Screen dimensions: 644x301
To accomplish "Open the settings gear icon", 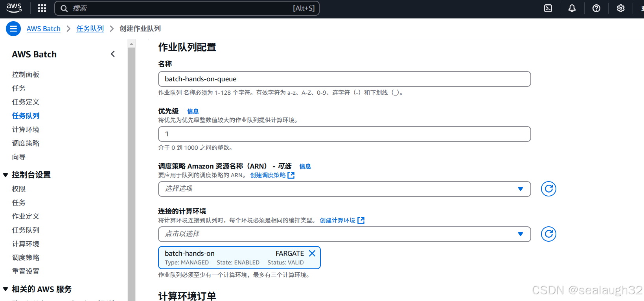I will (621, 8).
